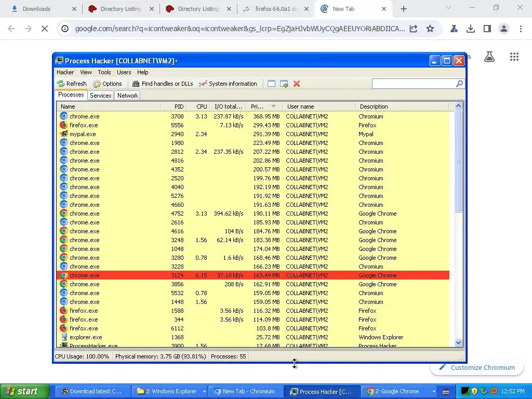
Task: Open the Windows start menu
Action: click(24, 391)
